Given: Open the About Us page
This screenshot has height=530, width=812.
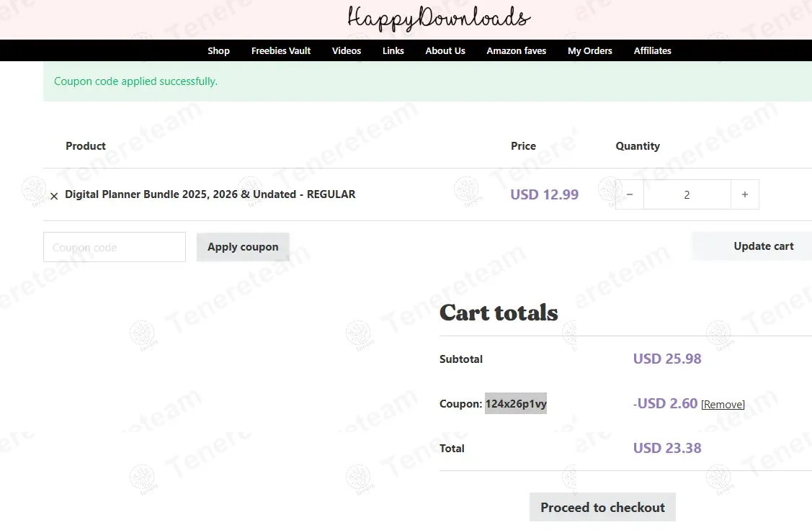Looking at the screenshot, I should 445,50.
